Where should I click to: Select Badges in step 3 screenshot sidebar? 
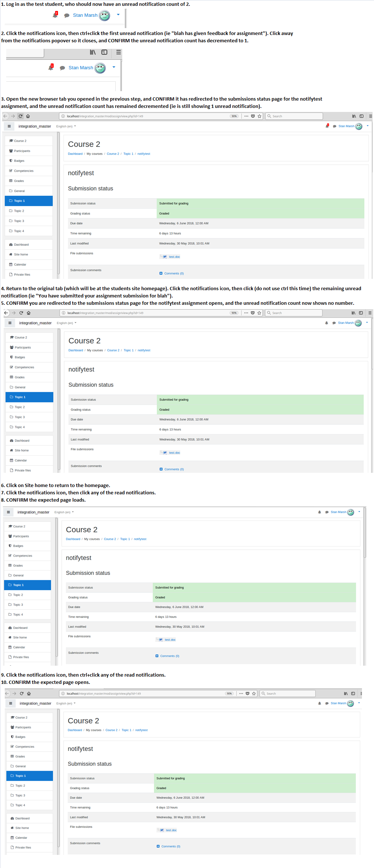pyautogui.click(x=29, y=161)
